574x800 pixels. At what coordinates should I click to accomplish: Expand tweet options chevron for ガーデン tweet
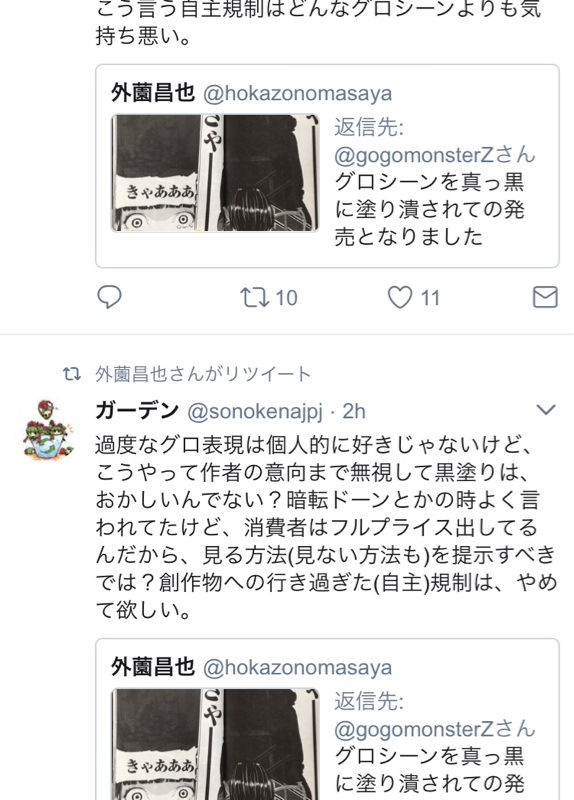(x=546, y=410)
